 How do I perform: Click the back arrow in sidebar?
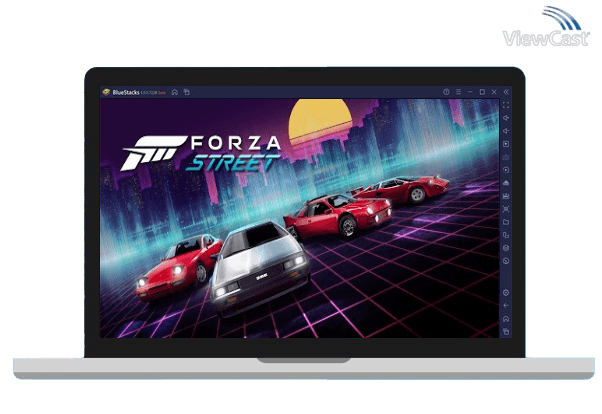pos(506,306)
